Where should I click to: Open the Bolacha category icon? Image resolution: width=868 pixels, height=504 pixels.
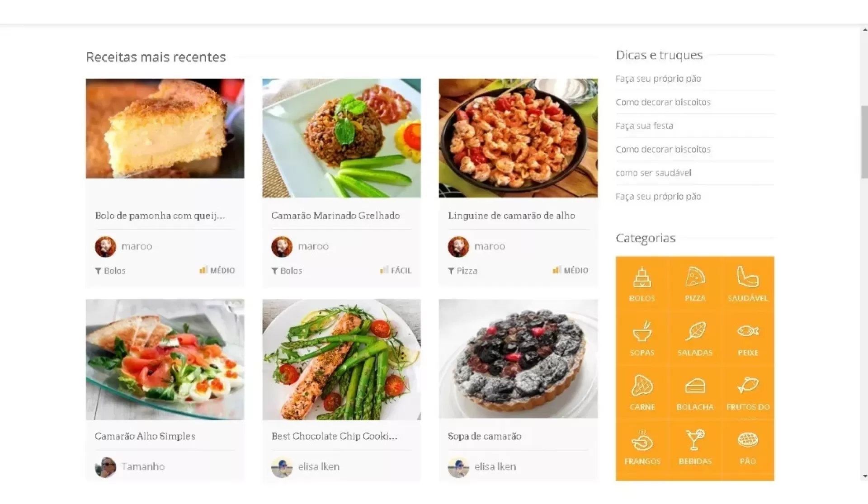tap(695, 392)
